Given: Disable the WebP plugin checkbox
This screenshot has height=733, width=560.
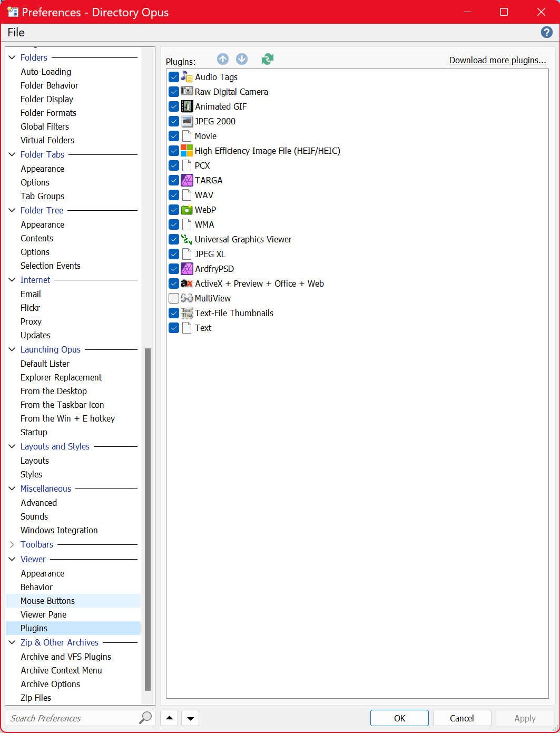Looking at the screenshot, I should click(x=174, y=210).
